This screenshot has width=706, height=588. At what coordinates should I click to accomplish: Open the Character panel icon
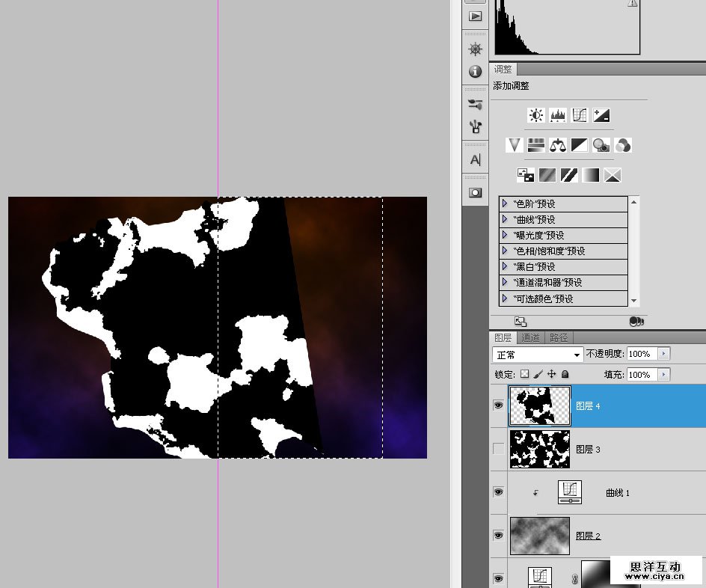pyautogui.click(x=475, y=159)
